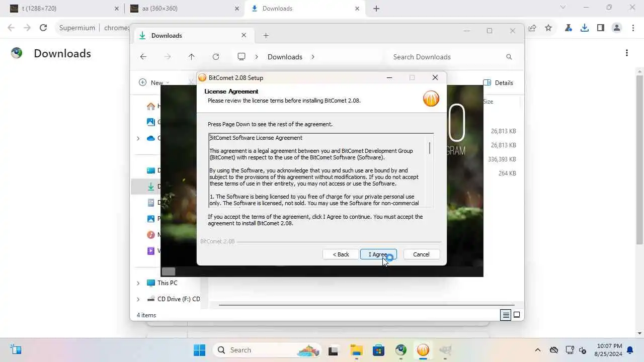Reload the browser page

[x=43, y=28]
